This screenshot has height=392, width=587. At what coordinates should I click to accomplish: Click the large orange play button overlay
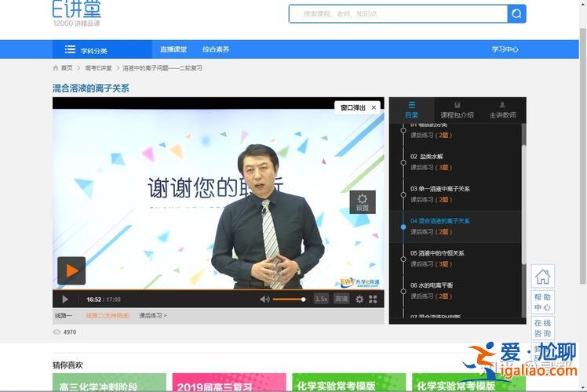(x=71, y=271)
